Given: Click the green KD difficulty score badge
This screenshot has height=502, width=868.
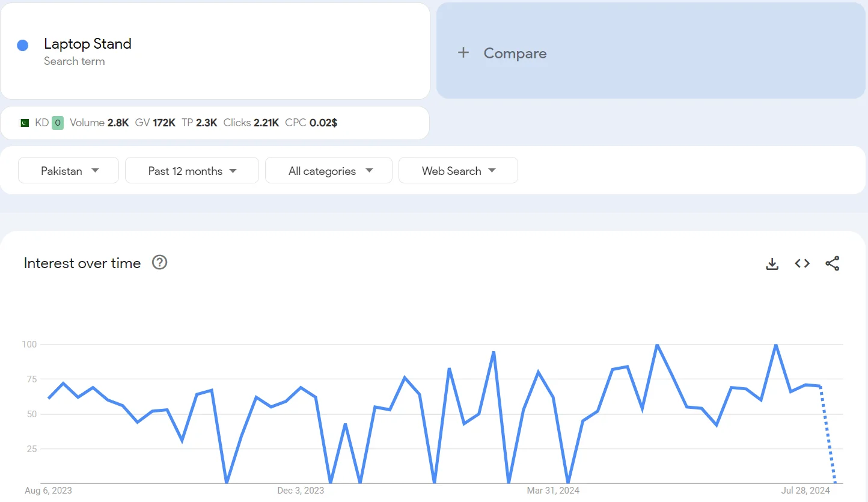Looking at the screenshot, I should coord(58,122).
